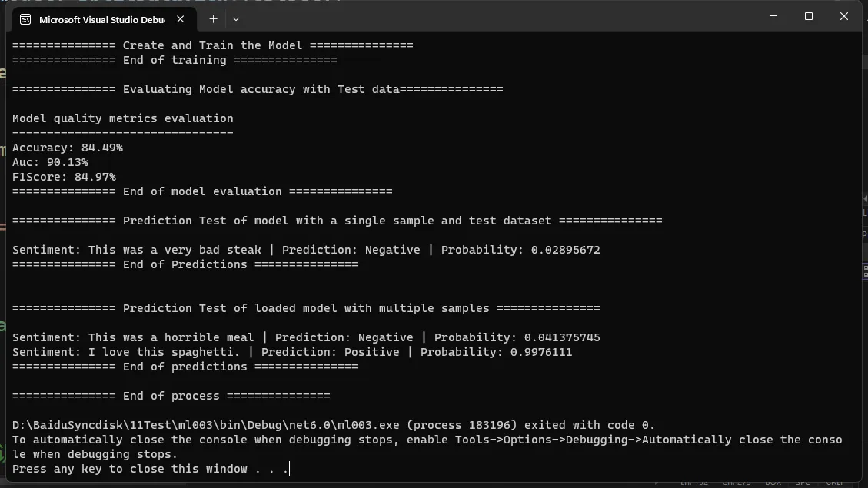Click the SPC indentation indicator
This screenshot has width=868, height=488.
tap(806, 483)
